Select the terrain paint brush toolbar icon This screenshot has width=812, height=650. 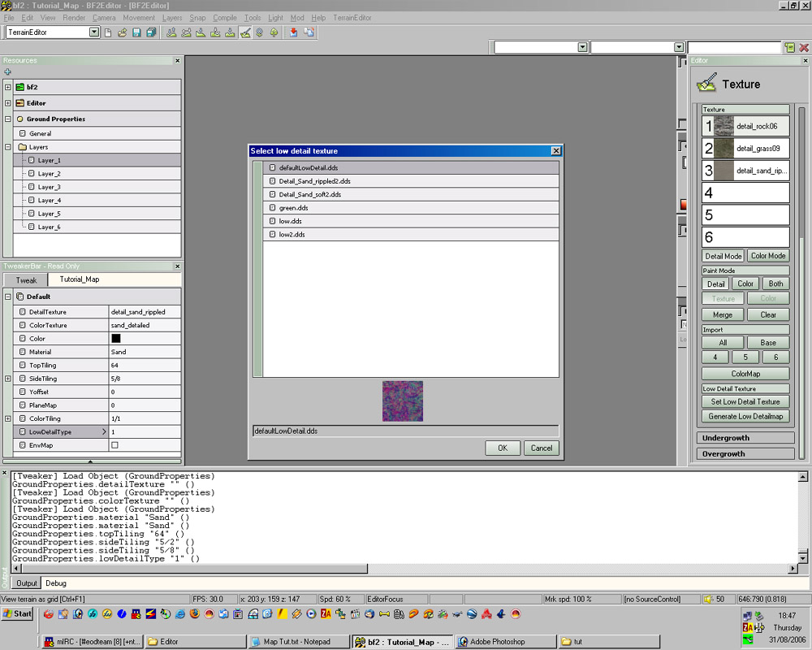tap(245, 32)
